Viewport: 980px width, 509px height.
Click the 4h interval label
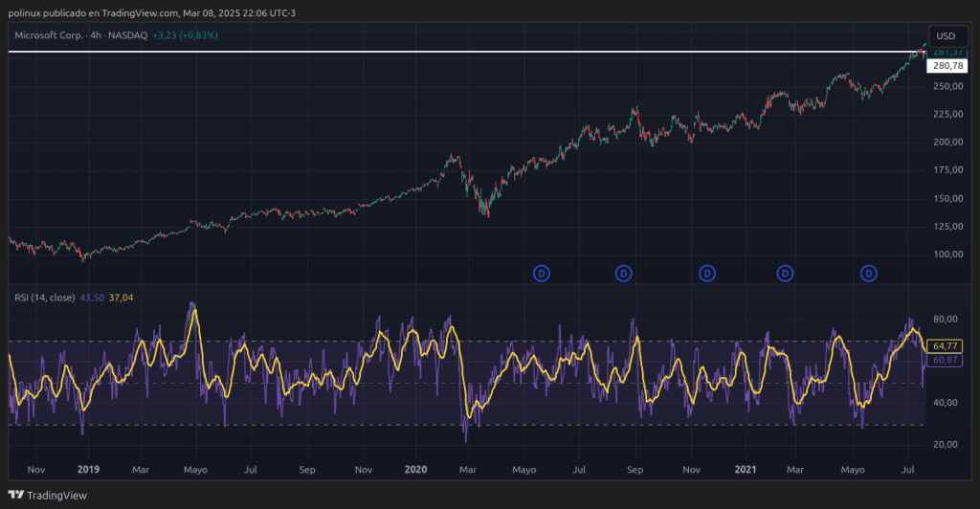96,35
